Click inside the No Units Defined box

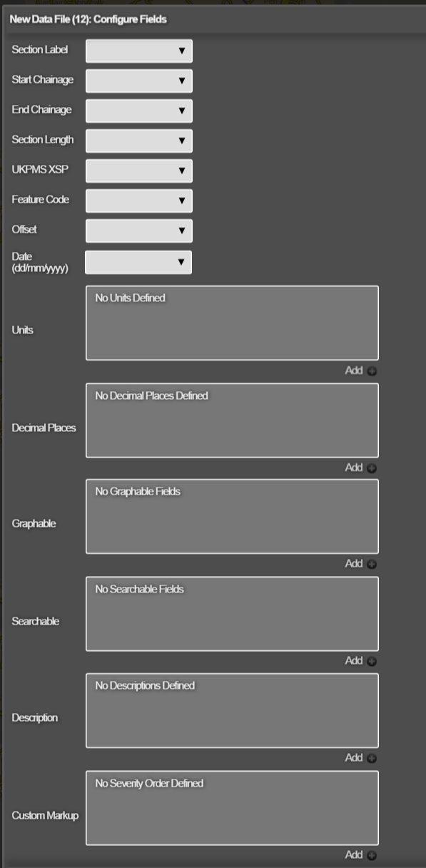[x=232, y=323]
